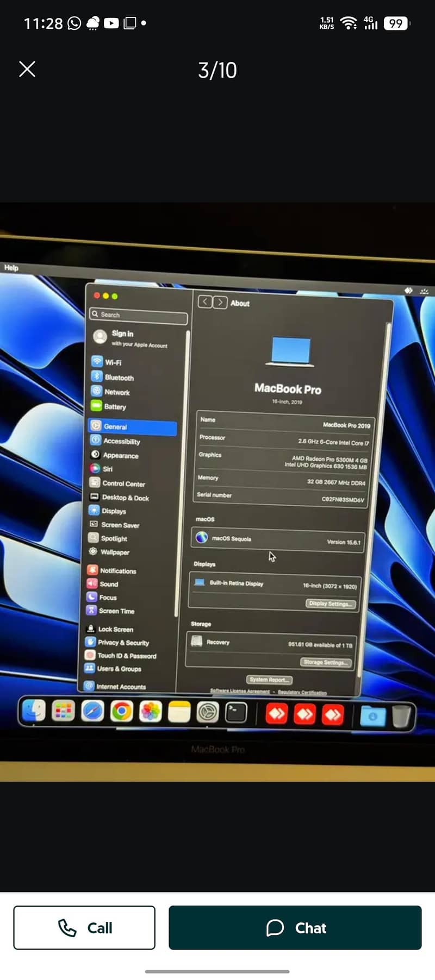Open Users & Groups settings
This screenshot has height=980, width=435.
pyautogui.click(x=113, y=669)
